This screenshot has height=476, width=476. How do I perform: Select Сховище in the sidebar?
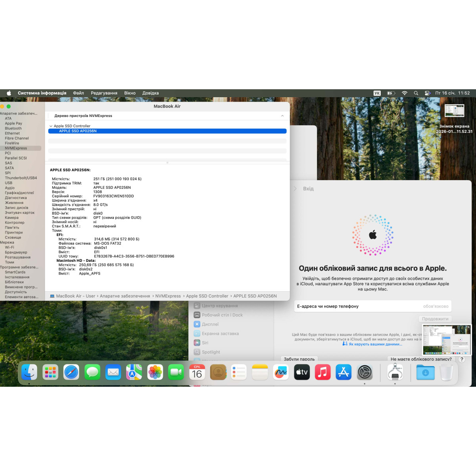pyautogui.click(x=13, y=238)
